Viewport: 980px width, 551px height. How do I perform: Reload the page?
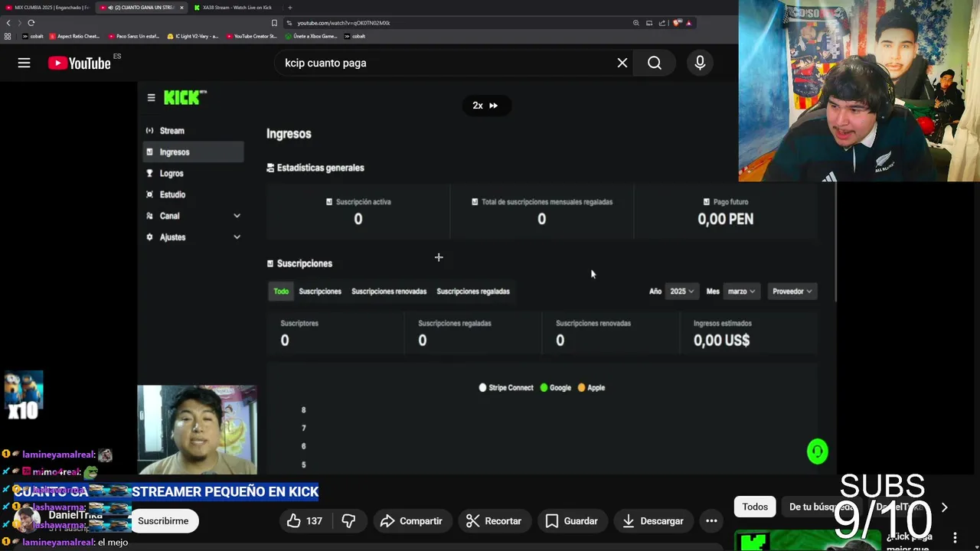[x=31, y=23]
